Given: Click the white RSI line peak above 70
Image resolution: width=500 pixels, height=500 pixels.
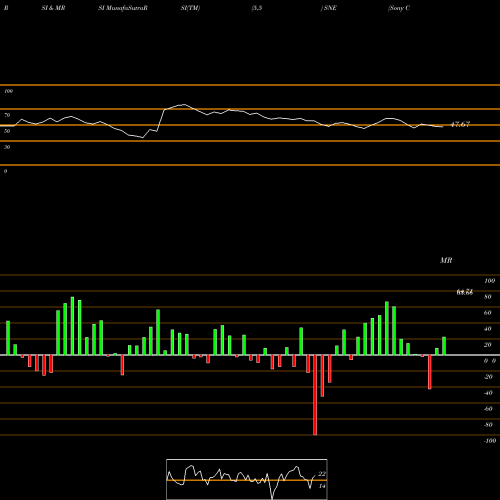Looking at the screenshot, I should click(x=184, y=105).
